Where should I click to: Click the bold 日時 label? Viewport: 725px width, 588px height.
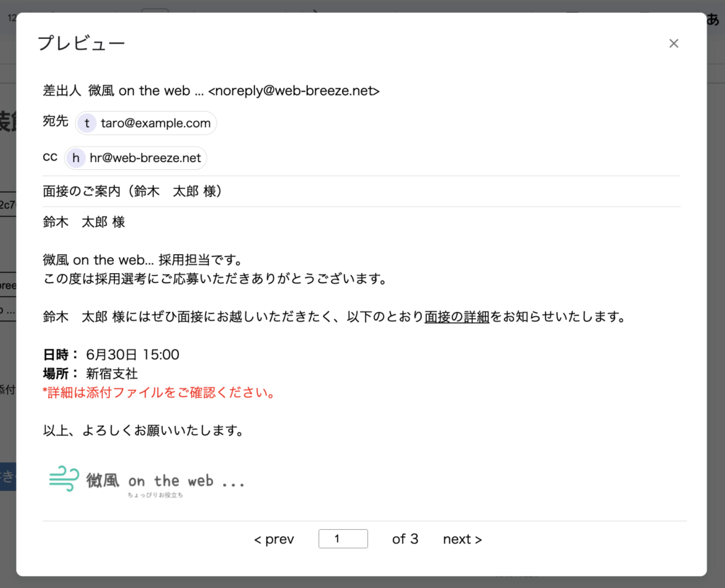click(56, 354)
